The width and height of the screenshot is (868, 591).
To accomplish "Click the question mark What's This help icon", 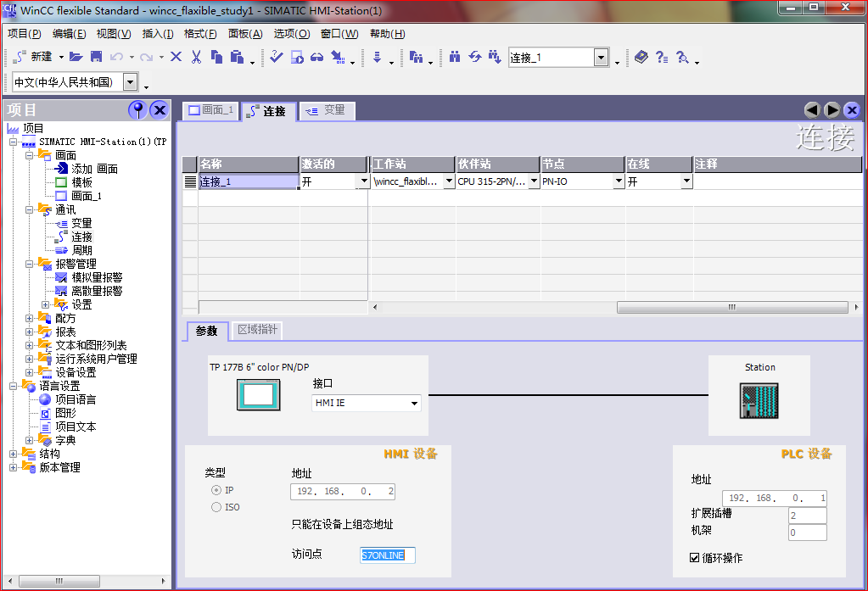I will (662, 57).
